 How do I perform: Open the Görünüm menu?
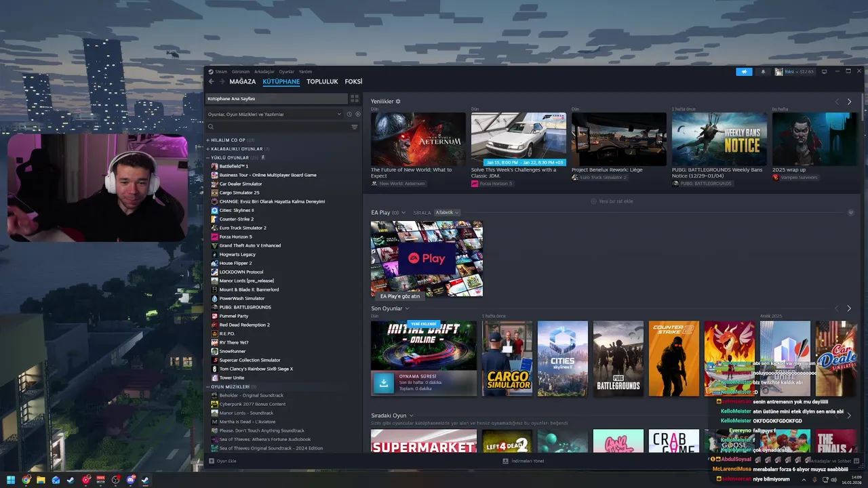tap(241, 72)
